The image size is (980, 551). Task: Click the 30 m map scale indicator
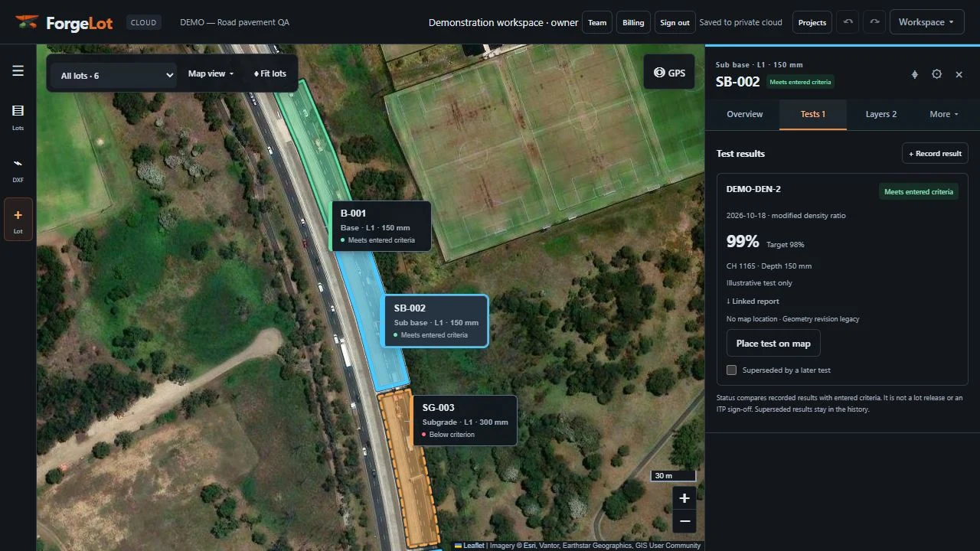tap(673, 476)
